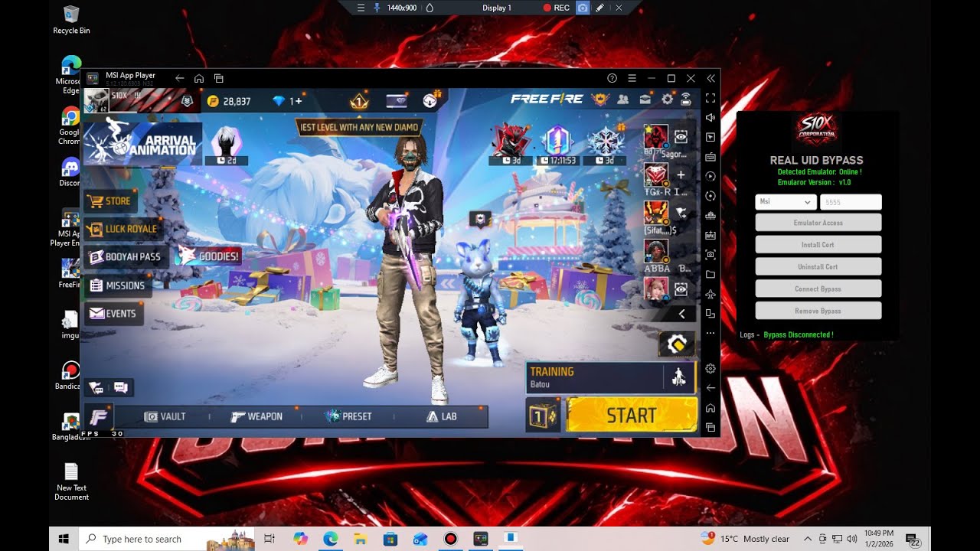Viewport: 980px width, 551px height.
Task: Go to MSI App Player home icon in title bar
Action: click(199, 78)
